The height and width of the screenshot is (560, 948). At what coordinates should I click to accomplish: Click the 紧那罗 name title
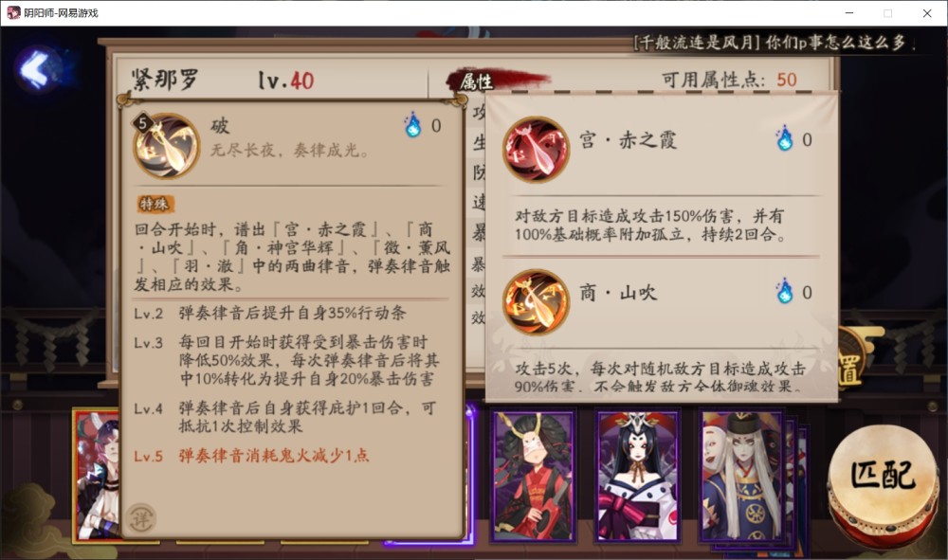(165, 80)
